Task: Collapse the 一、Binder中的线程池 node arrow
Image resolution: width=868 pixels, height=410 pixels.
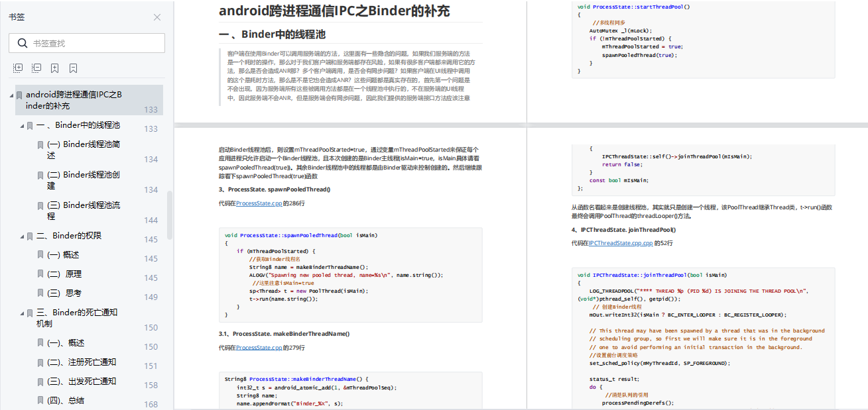Action: point(21,125)
